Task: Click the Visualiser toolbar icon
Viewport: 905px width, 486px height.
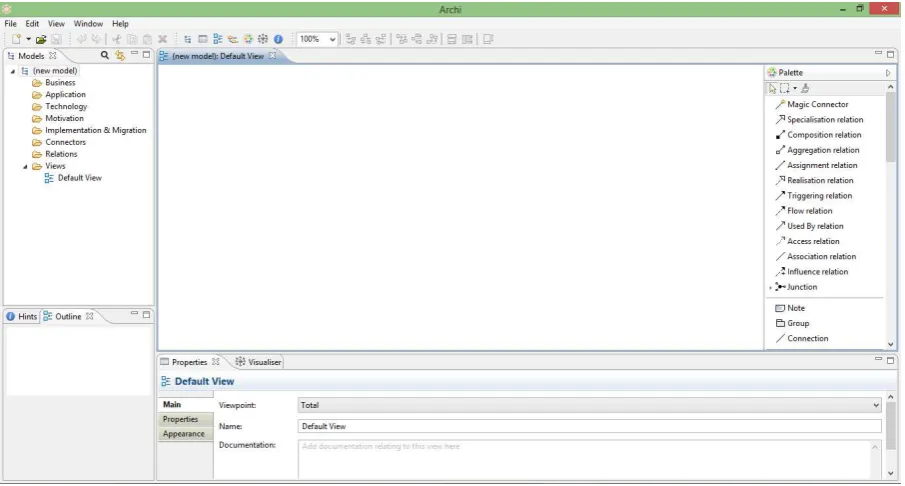Action: click(263, 39)
